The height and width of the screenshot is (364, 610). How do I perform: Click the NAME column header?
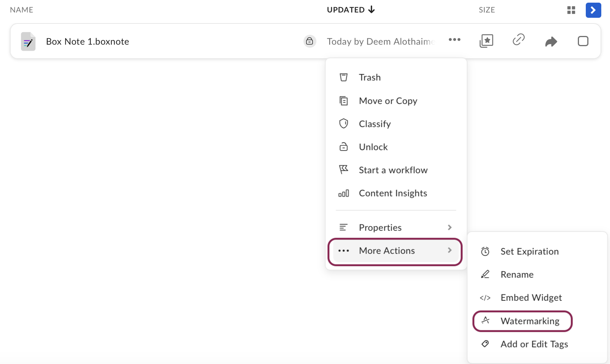click(x=22, y=10)
